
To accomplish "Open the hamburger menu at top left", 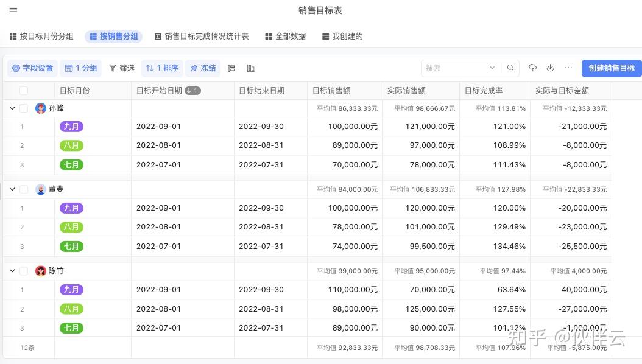I will point(13,10).
